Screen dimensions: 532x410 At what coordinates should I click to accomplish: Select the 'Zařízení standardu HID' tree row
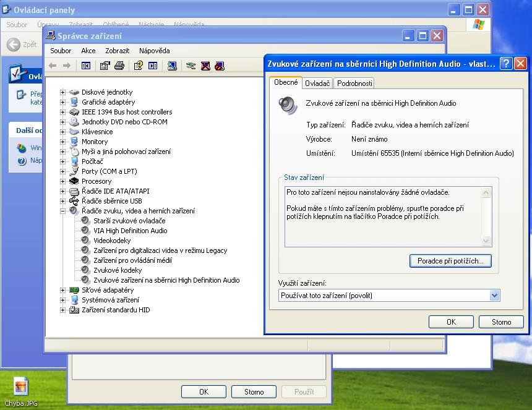[x=116, y=310]
